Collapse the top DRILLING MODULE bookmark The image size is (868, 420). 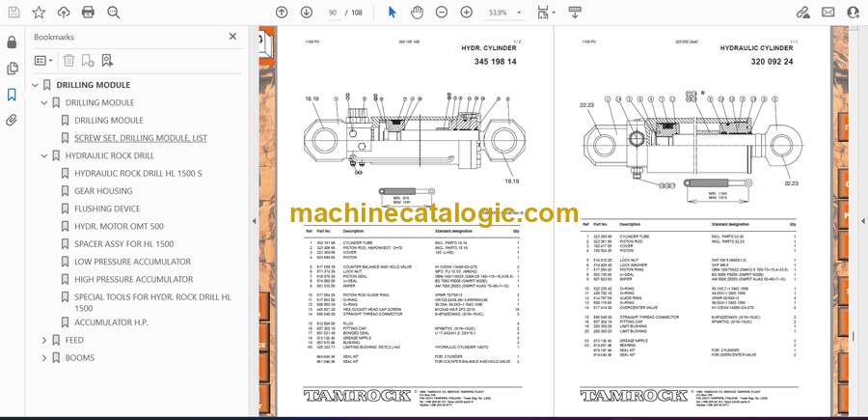36,85
